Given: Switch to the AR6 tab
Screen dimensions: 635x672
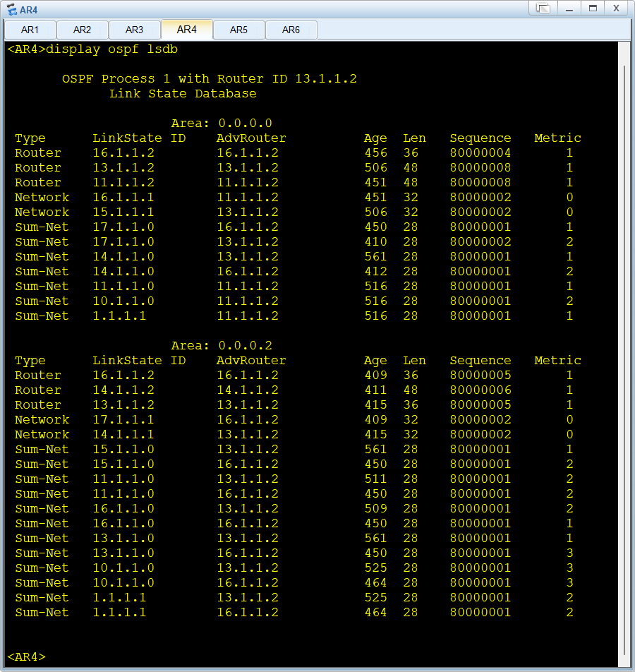Looking at the screenshot, I should (291, 30).
